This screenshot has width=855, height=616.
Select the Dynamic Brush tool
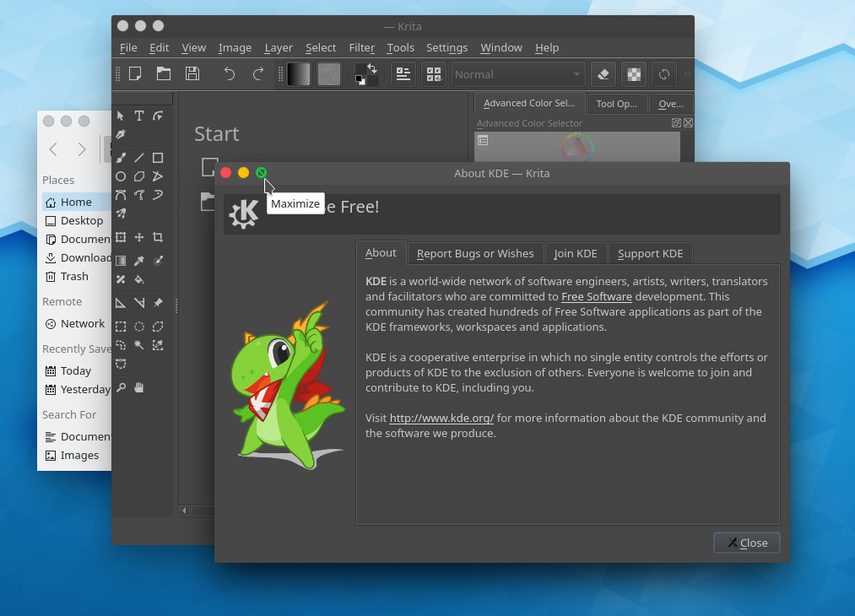[158, 195]
